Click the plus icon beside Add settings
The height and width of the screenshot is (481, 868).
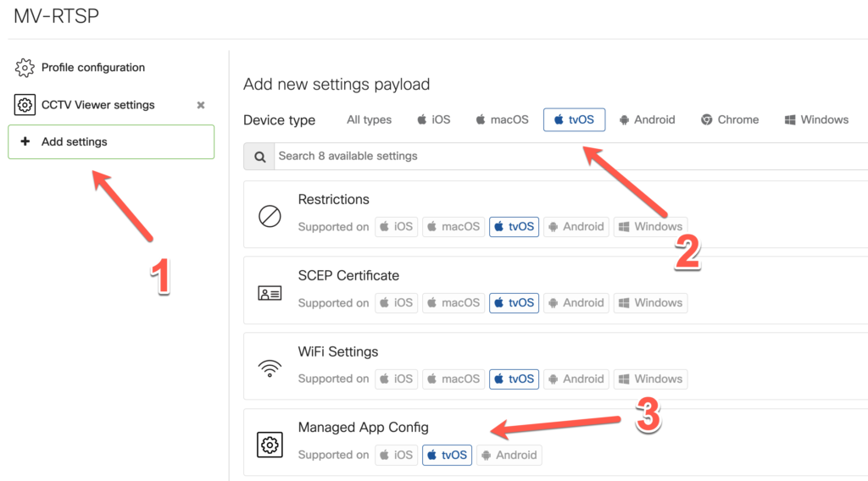(x=25, y=142)
